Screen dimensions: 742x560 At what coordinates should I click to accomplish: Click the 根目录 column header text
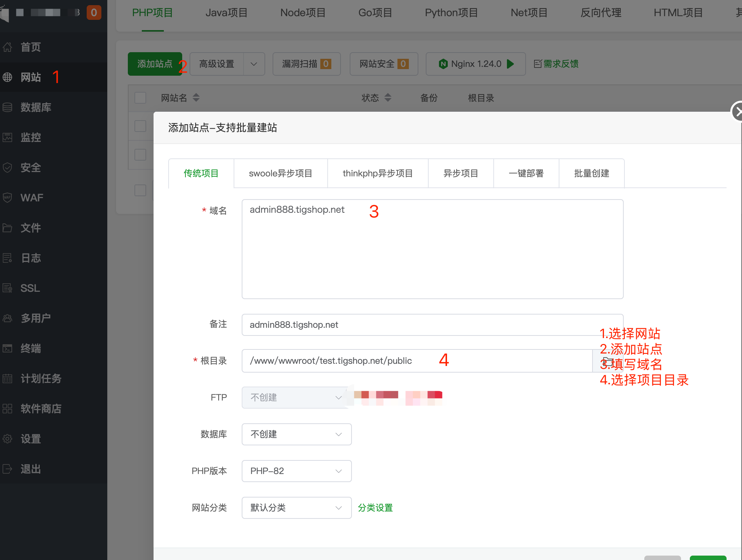[x=481, y=98]
